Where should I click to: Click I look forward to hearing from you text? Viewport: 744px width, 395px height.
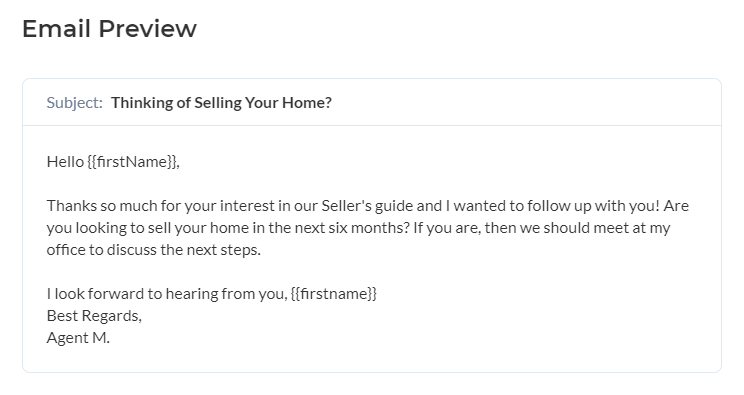click(x=166, y=294)
